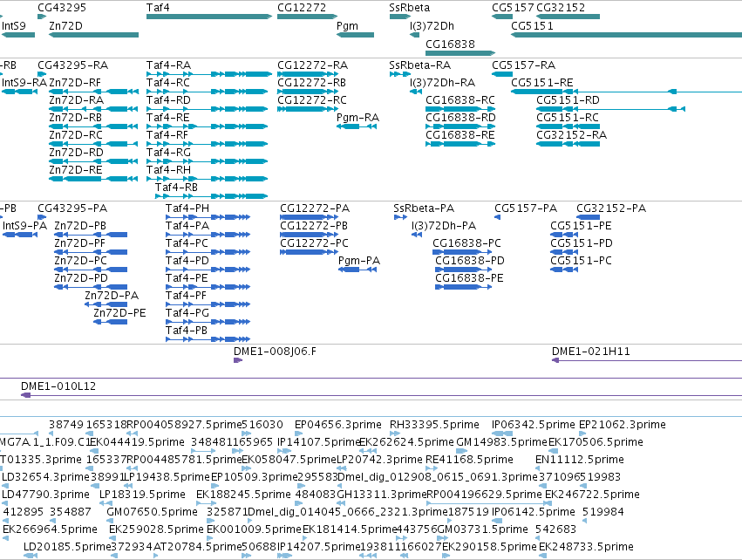The height and width of the screenshot is (560, 742).
Task: Open protein Taf4-PA
Action: (x=187, y=226)
